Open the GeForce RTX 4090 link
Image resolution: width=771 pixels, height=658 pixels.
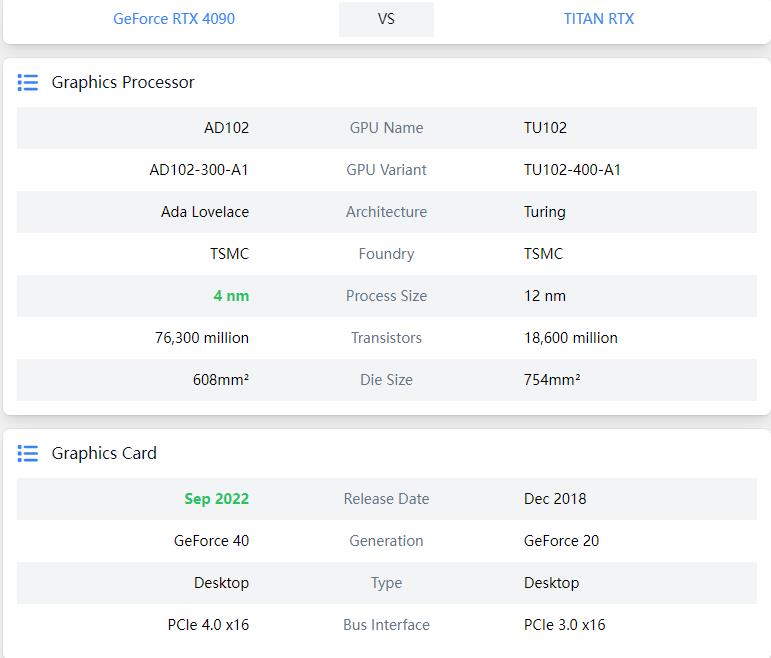174,19
